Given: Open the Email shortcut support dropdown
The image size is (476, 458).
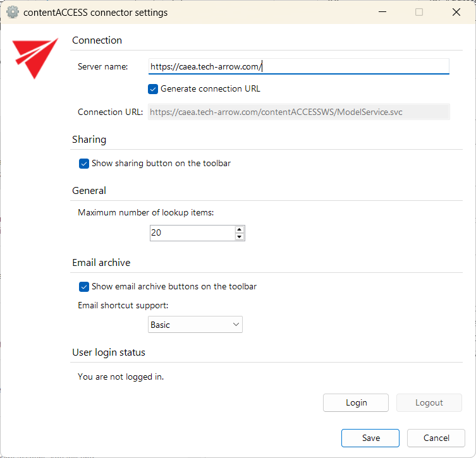Looking at the screenshot, I should click(195, 325).
